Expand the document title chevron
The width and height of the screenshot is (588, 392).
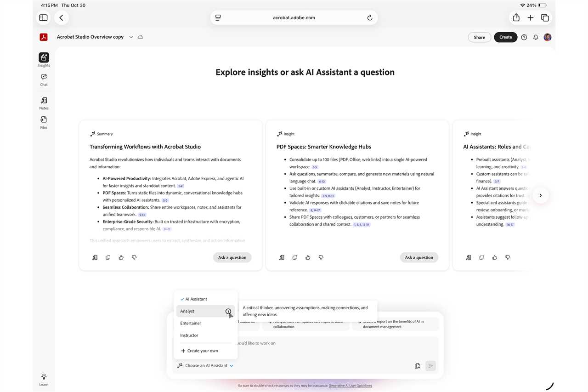(131, 37)
